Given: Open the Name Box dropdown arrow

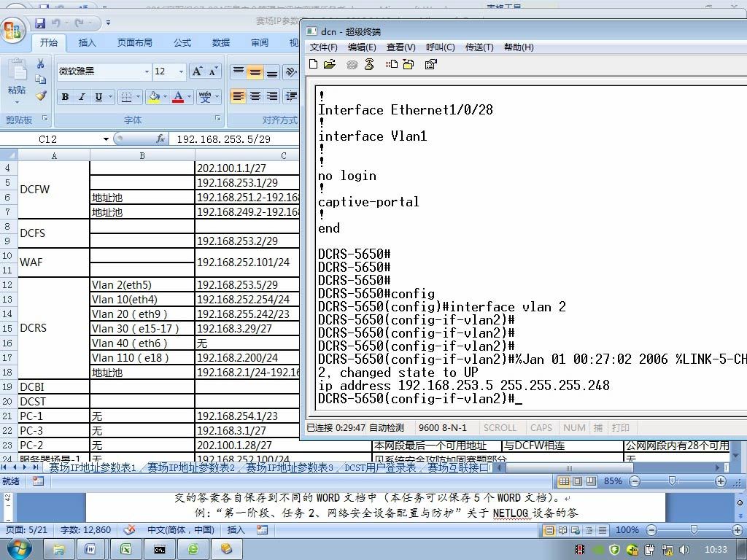Looking at the screenshot, I should (x=106, y=139).
